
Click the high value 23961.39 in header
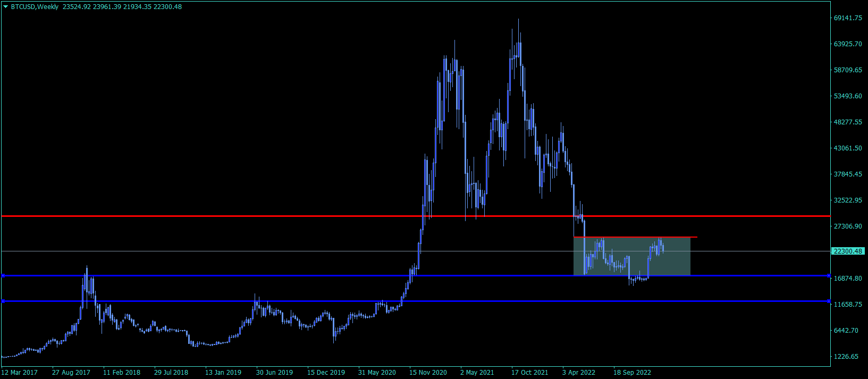106,7
